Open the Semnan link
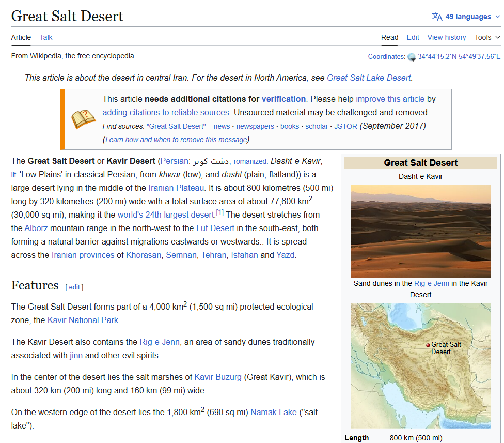Image resolution: width=504 pixels, height=443 pixels. click(181, 255)
